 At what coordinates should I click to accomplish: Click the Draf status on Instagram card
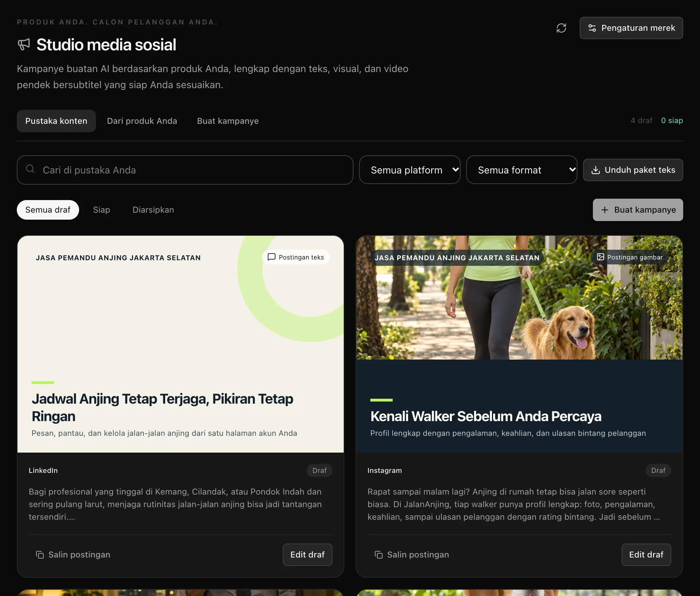pos(658,470)
